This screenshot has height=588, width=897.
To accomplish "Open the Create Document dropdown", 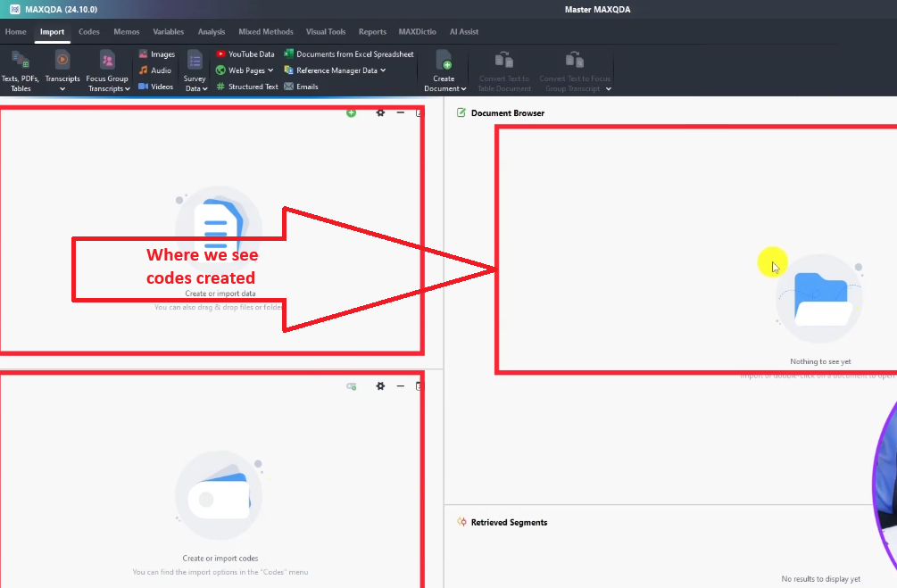I will [x=464, y=88].
